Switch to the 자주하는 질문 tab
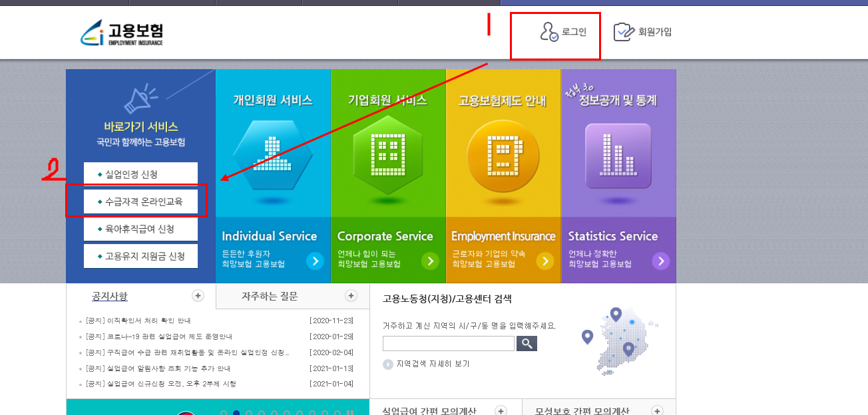Image resolution: width=868 pixels, height=415 pixels. [x=270, y=296]
